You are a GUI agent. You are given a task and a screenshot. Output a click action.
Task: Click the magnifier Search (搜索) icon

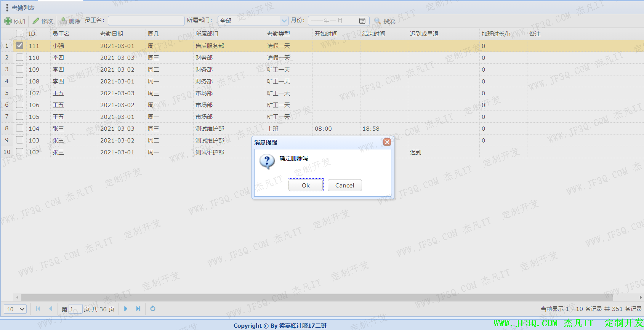coord(377,21)
